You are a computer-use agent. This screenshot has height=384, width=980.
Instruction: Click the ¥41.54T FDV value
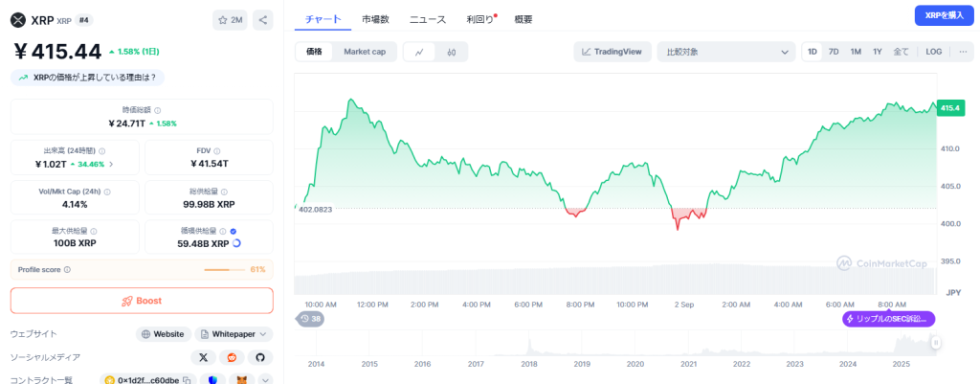(x=210, y=164)
